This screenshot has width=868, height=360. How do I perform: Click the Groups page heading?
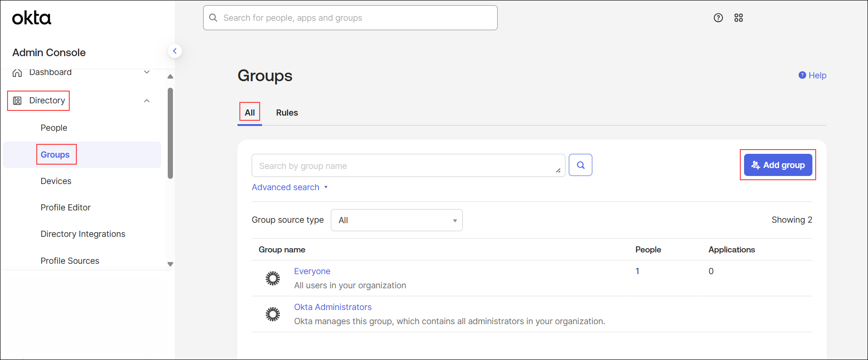[265, 75]
